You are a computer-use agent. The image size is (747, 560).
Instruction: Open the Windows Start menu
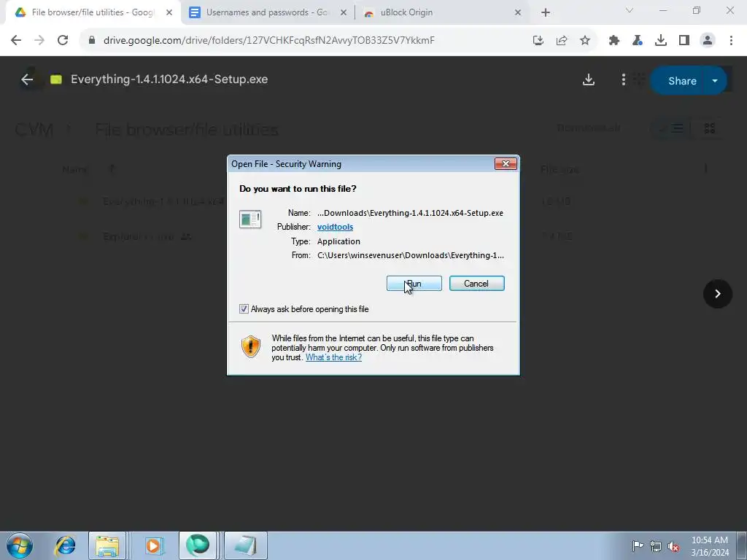(20, 545)
